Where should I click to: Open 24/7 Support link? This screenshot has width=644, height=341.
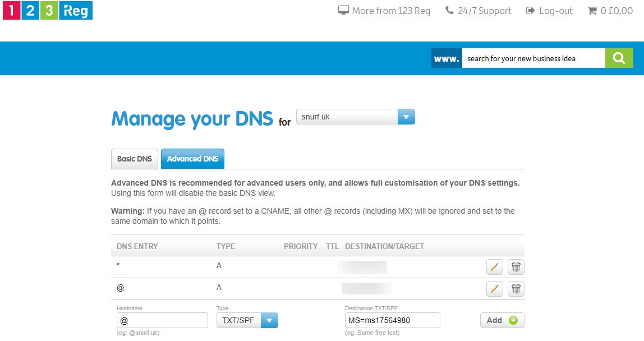479,11
